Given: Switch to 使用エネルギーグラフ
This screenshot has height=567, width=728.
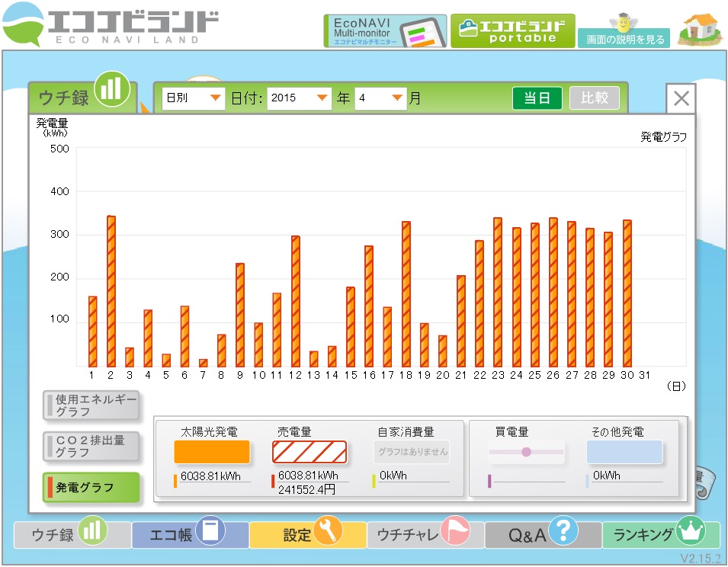Looking at the screenshot, I should click(91, 405).
